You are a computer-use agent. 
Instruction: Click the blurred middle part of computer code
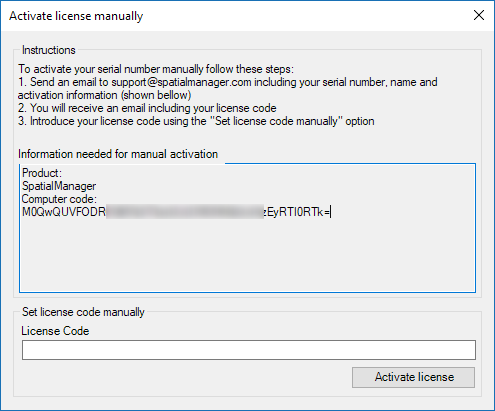point(185,212)
